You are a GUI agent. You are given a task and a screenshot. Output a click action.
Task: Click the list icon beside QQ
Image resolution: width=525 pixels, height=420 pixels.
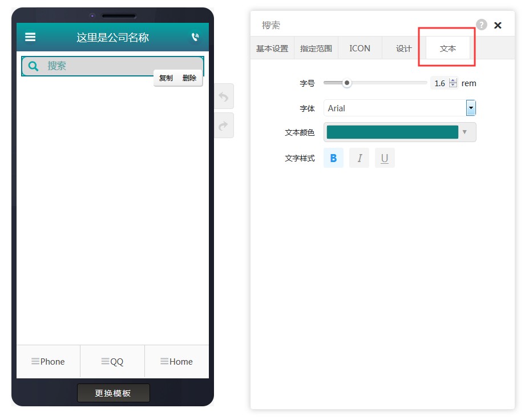pos(105,361)
